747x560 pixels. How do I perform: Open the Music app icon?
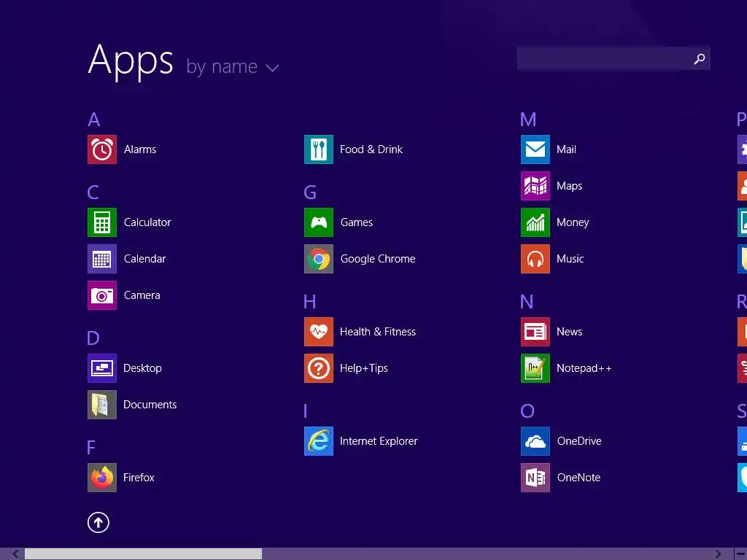click(535, 259)
